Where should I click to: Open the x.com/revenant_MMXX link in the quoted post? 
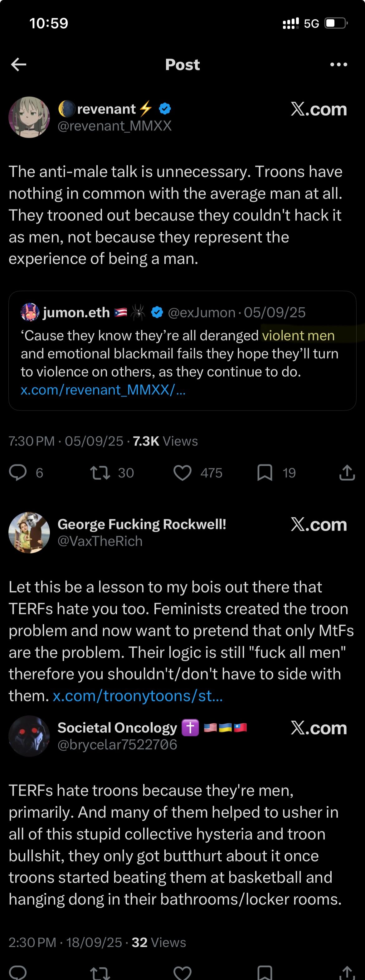point(103,390)
